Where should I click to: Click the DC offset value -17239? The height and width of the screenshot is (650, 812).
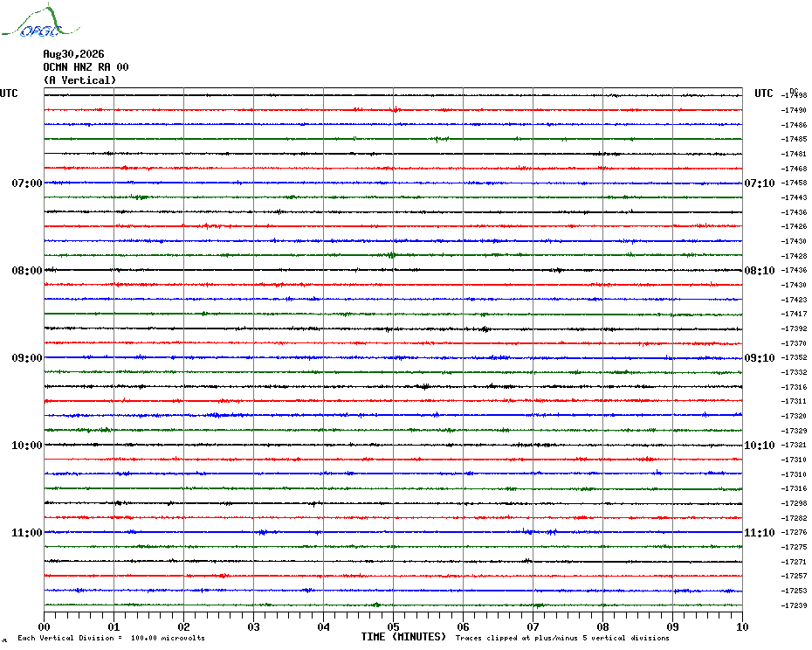pyautogui.click(x=794, y=605)
